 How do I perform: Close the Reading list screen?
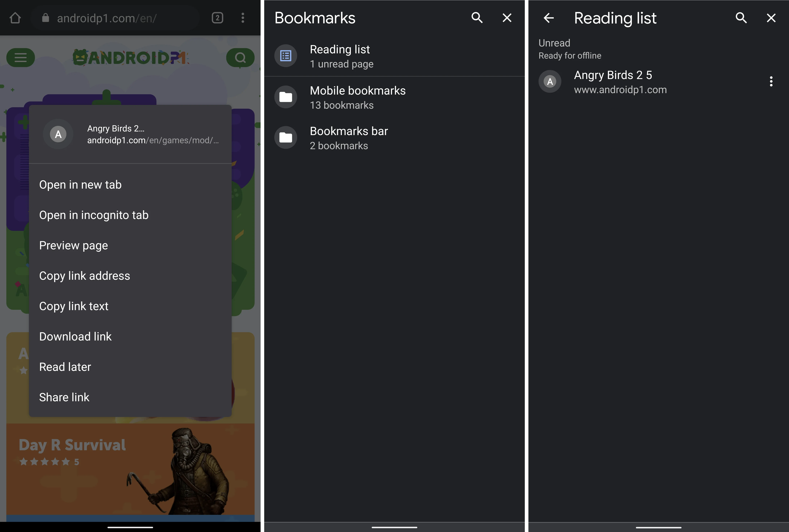coord(771,18)
